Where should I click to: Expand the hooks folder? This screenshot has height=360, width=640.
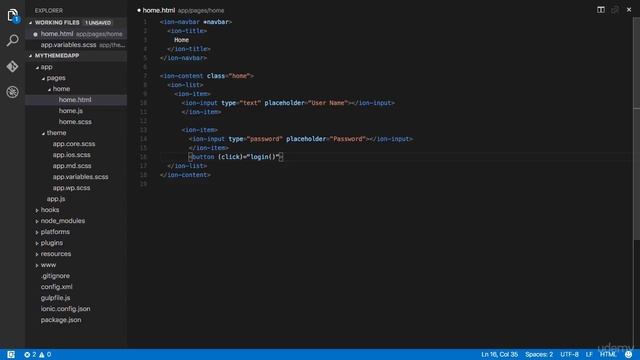click(37, 210)
